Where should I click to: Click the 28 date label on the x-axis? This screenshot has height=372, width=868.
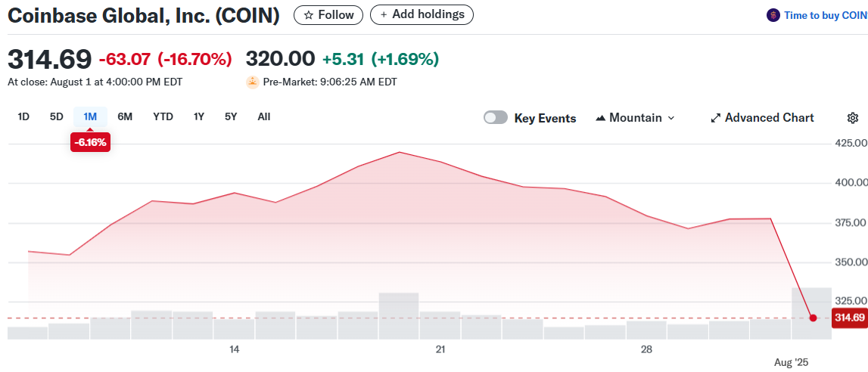click(646, 349)
